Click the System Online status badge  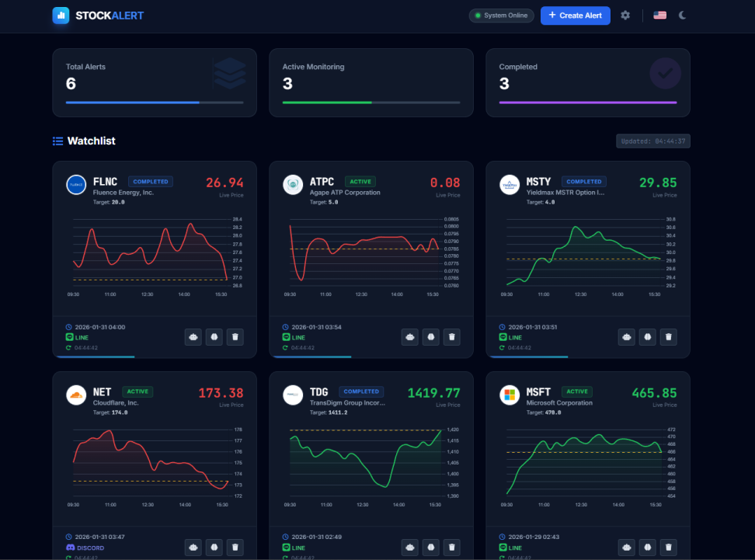(x=501, y=16)
